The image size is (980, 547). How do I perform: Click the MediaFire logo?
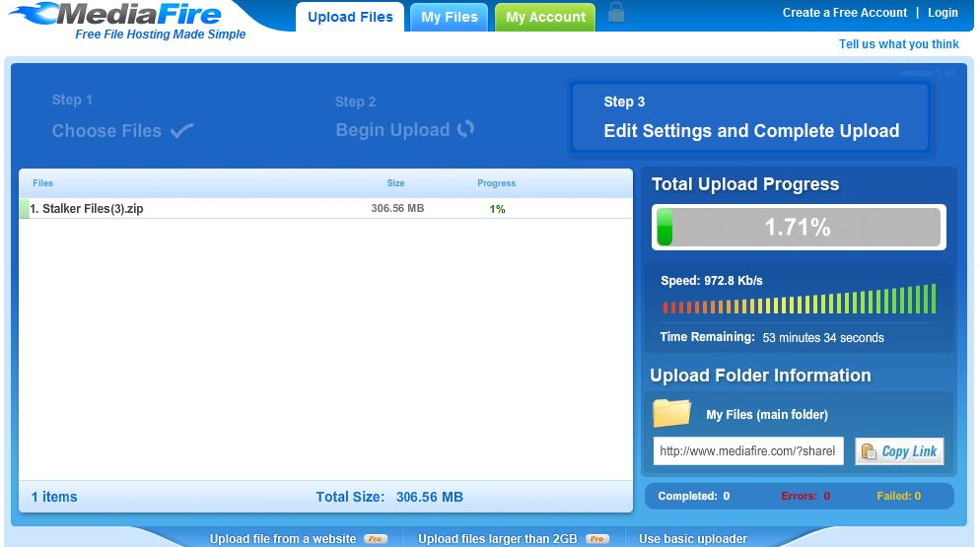click(116, 14)
